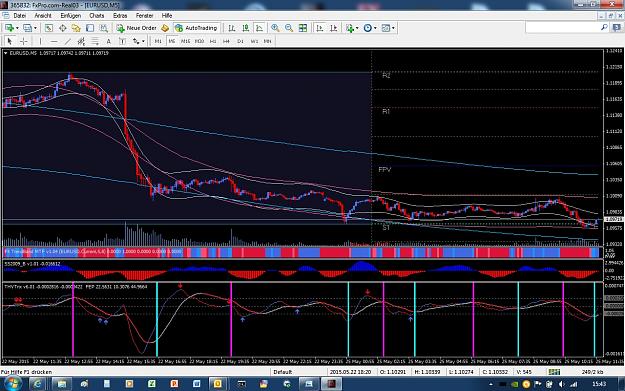Viewport: 625px width, 391px height.
Task: Open the Ansicht menu
Action: [43, 16]
